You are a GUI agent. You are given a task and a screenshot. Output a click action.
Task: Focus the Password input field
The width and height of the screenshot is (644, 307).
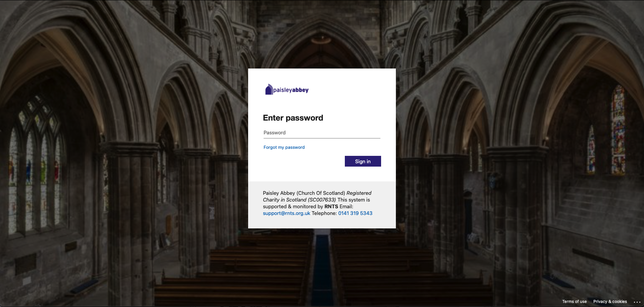pyautogui.click(x=322, y=133)
